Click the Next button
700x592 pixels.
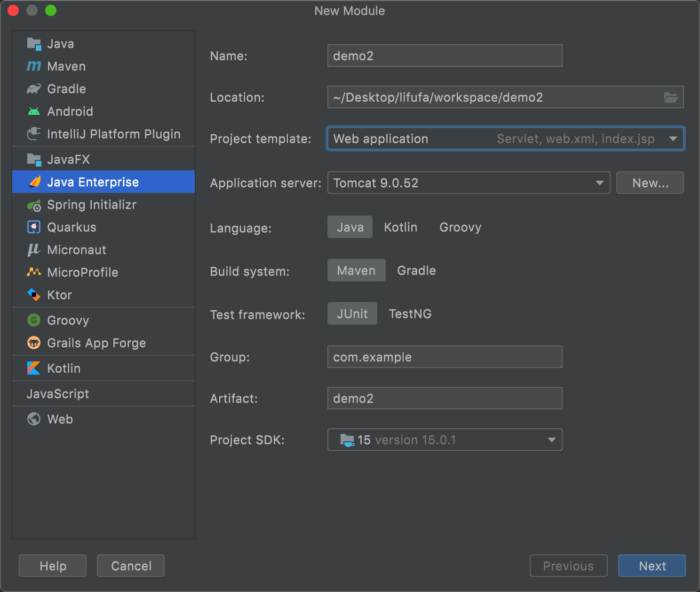tap(652, 566)
